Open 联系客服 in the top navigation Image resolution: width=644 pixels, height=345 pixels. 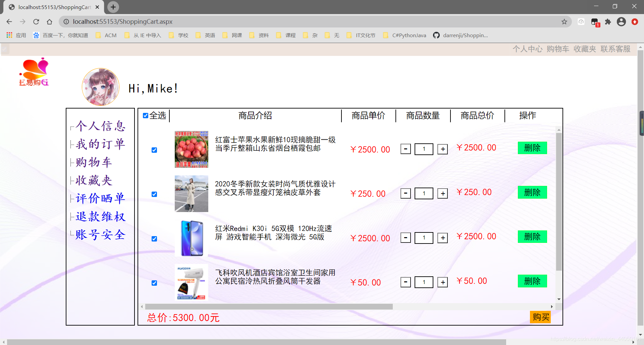[x=615, y=49]
